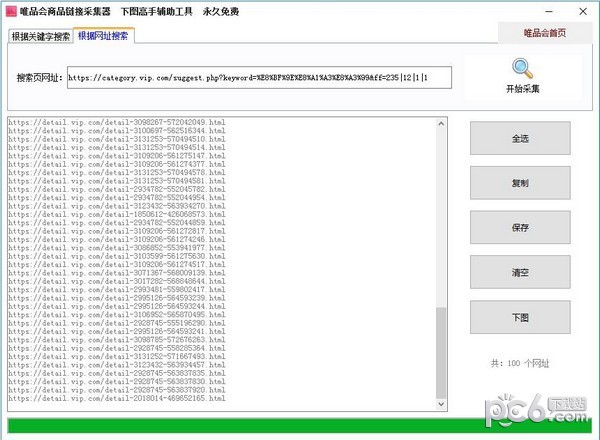Click the 保存 button
The width and height of the screenshot is (600, 440).
tap(520, 227)
